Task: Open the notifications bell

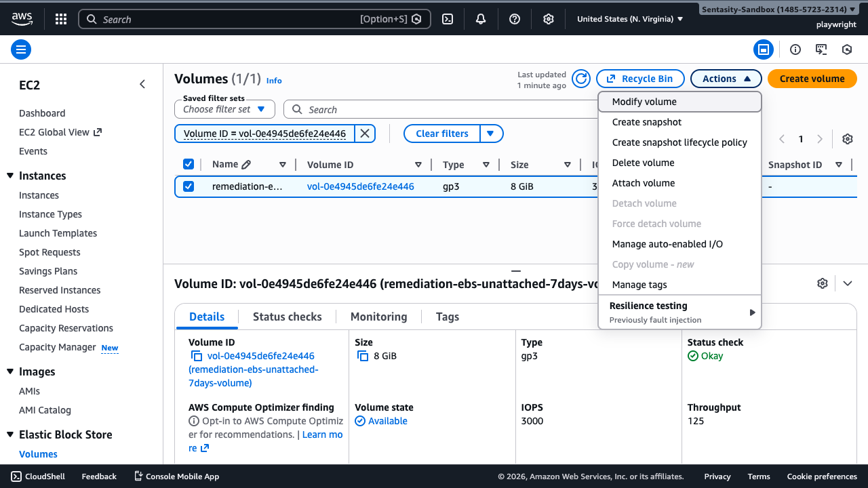Action: point(481,19)
